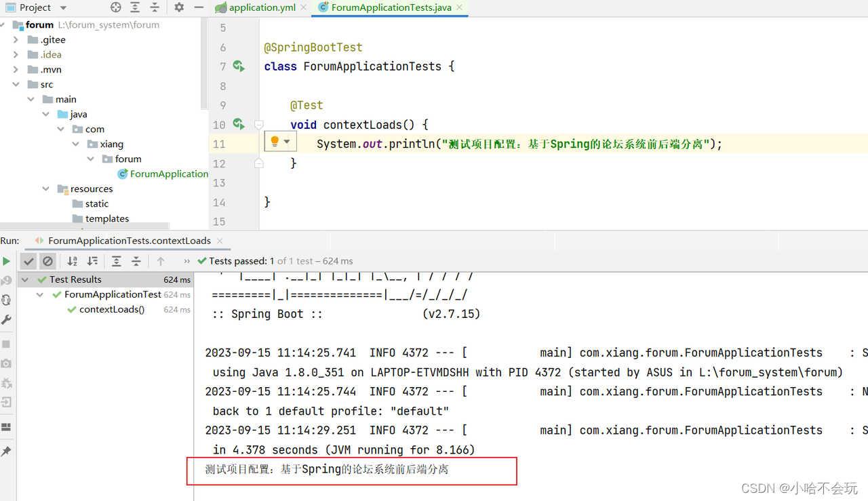
Task: Select Test Results root row
Action: tap(106, 279)
